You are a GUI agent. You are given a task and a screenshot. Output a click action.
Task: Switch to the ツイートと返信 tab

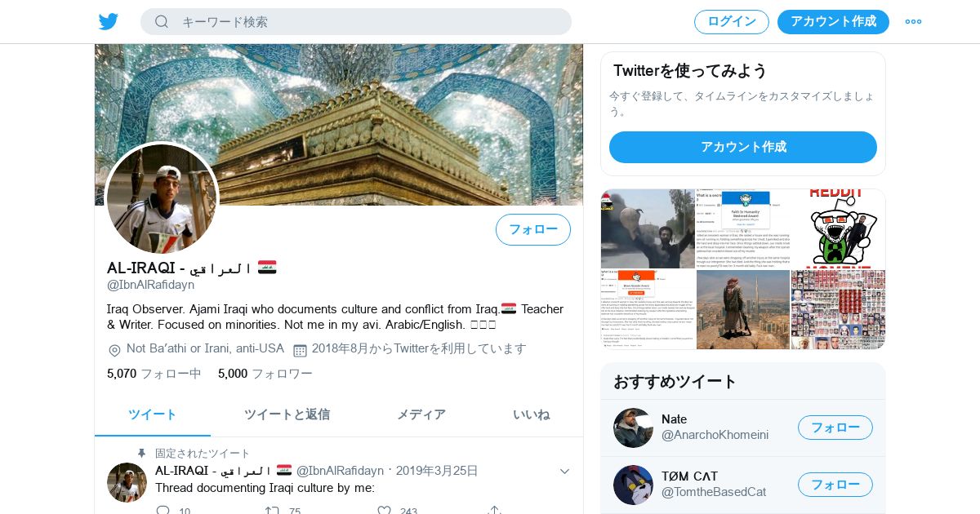(287, 414)
